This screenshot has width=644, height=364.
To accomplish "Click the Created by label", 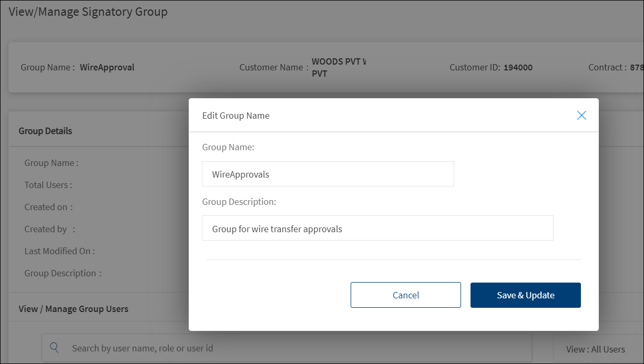I will tap(49, 229).
